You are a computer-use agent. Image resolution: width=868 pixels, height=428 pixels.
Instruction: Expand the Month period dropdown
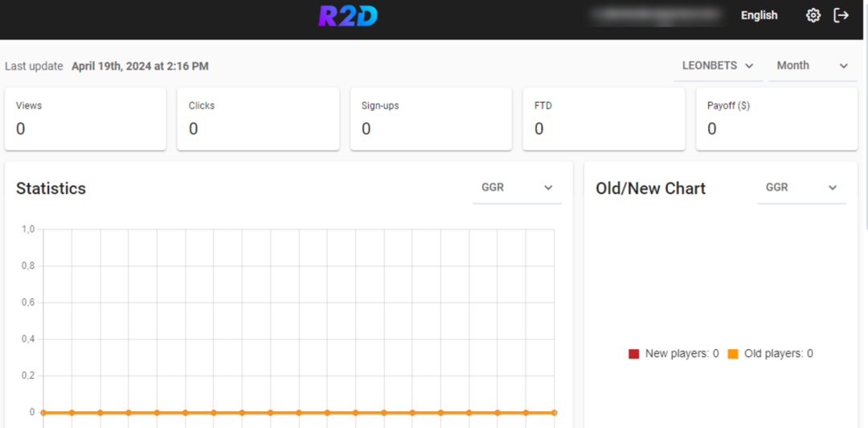coord(813,66)
